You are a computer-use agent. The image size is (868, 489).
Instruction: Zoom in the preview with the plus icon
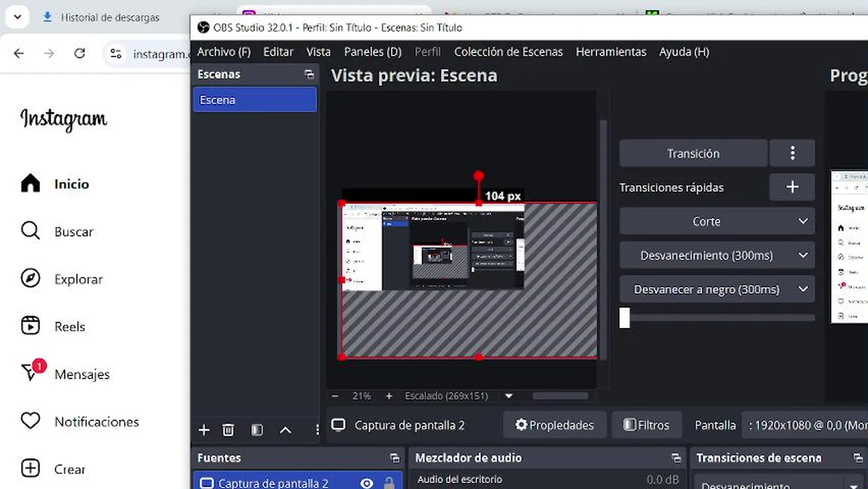(388, 396)
